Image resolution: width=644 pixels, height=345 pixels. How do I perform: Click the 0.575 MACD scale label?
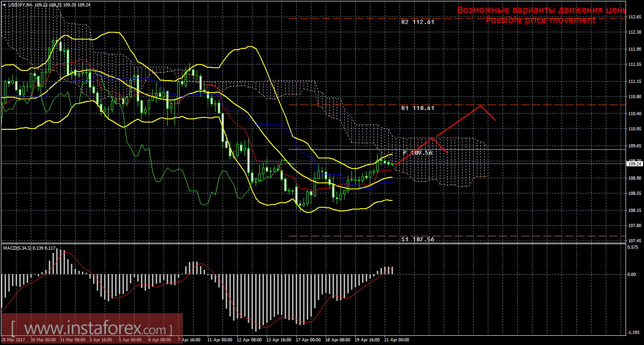634,247
